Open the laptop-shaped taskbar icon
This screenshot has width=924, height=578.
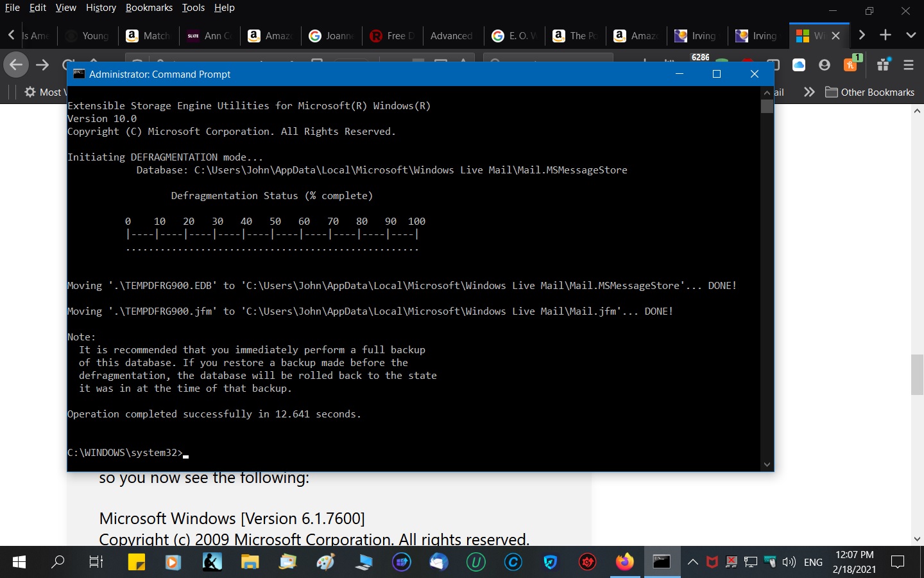364,563
